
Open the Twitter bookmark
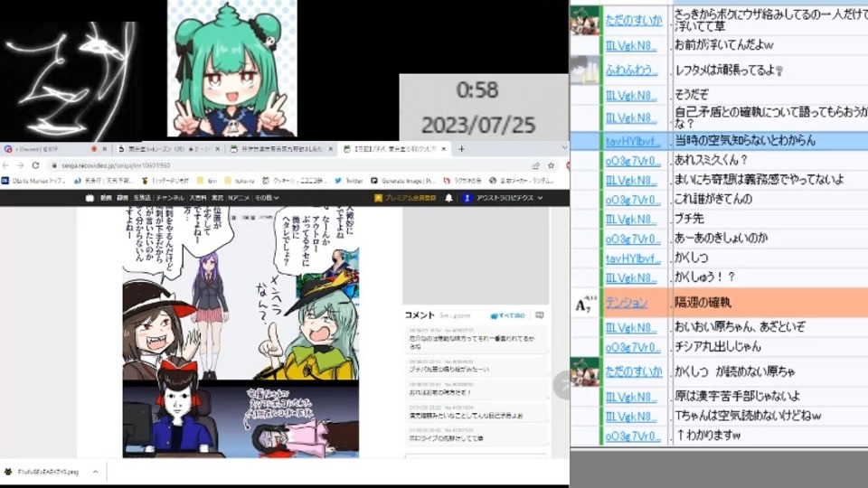[349, 181]
